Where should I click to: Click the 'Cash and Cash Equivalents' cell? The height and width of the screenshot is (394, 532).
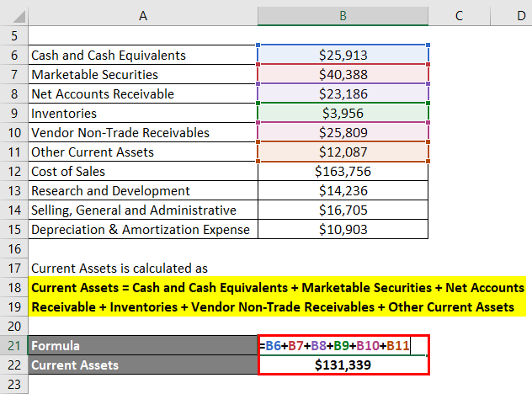(x=143, y=55)
